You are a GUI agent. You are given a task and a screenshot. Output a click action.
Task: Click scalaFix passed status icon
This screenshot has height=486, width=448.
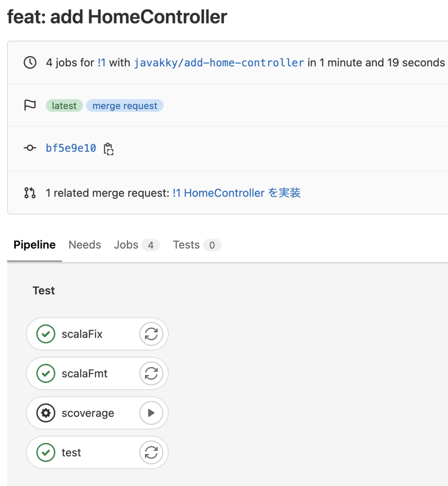coord(46,334)
